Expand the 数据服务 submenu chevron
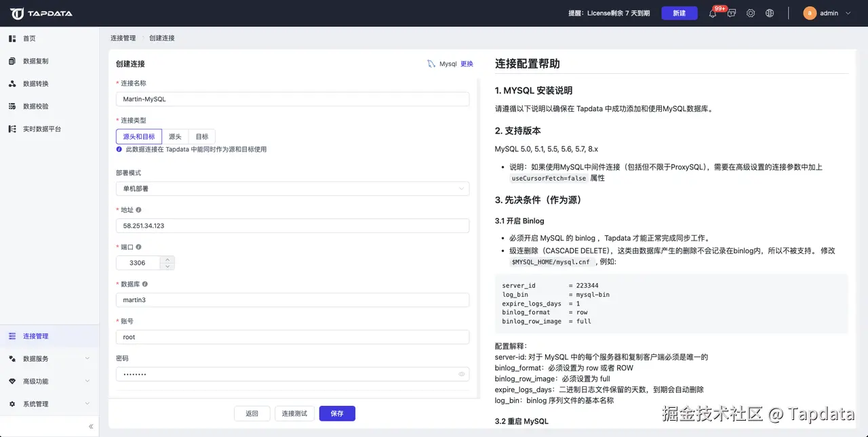This screenshot has height=437, width=868. [87, 358]
